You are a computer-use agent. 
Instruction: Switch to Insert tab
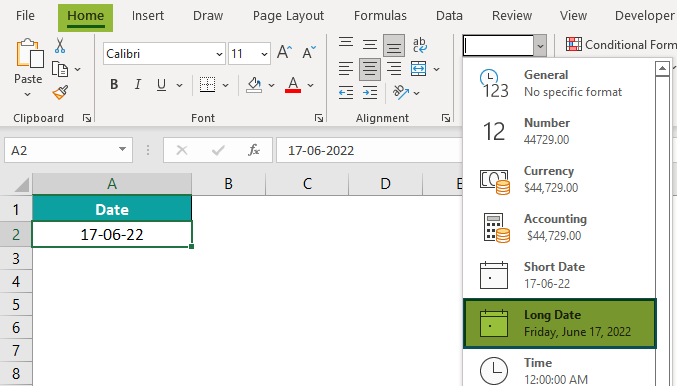[148, 16]
